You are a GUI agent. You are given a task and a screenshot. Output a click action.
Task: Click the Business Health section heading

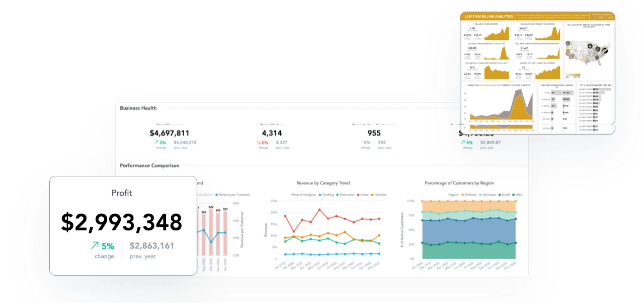click(x=138, y=108)
